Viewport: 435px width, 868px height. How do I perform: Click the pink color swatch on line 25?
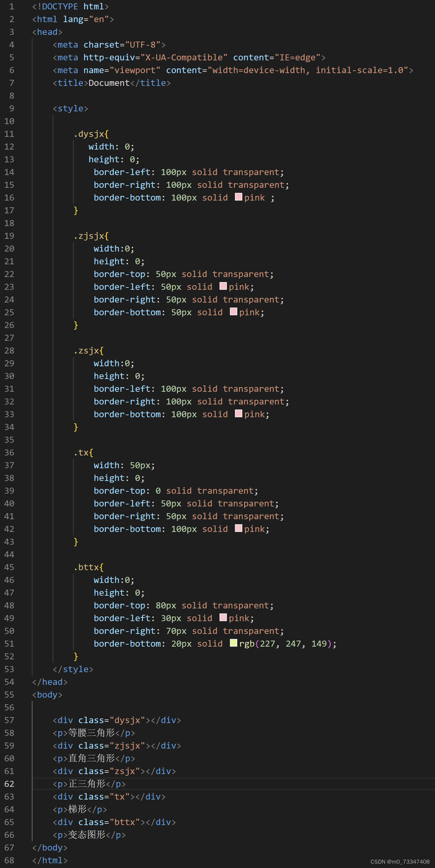[x=233, y=312]
